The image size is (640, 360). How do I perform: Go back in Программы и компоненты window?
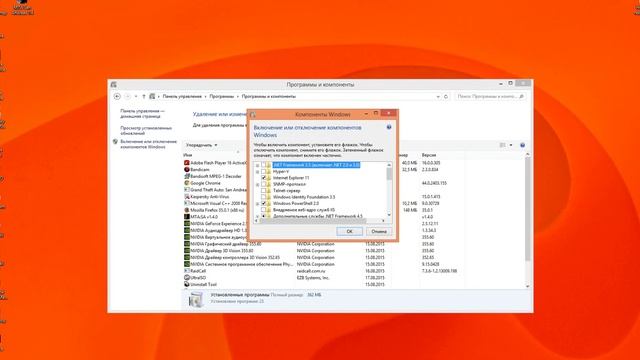117,97
